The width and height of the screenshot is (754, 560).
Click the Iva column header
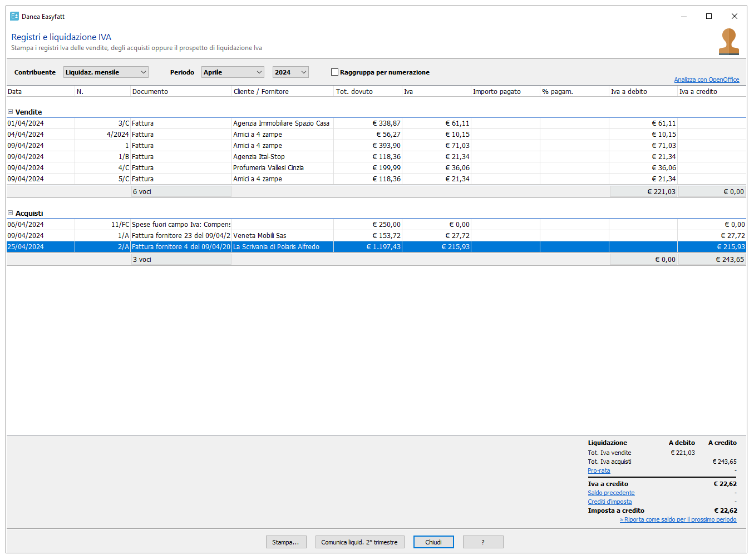436,92
